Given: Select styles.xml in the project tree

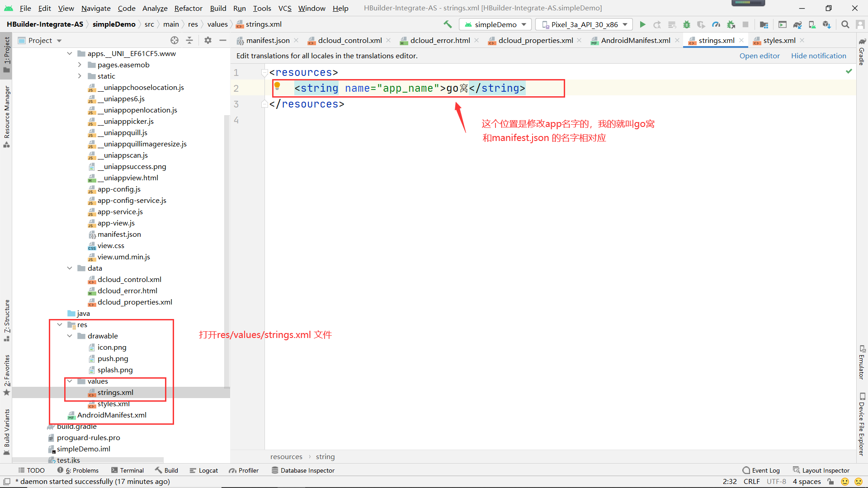Looking at the screenshot, I should (113, 404).
